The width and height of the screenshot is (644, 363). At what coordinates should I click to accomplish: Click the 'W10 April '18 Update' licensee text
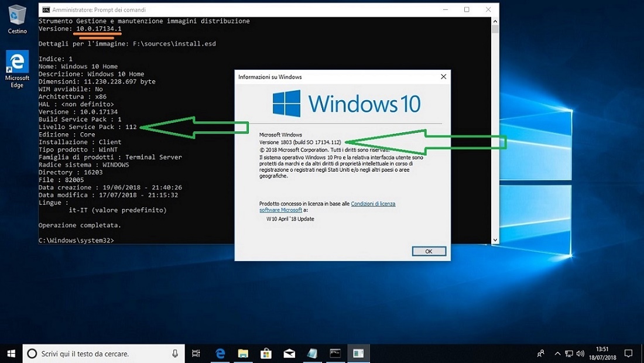(290, 219)
